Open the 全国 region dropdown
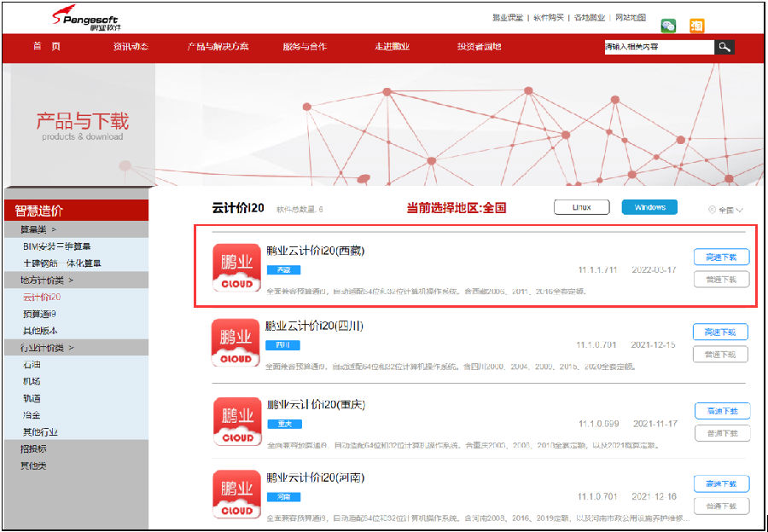768x532 pixels. [726, 210]
